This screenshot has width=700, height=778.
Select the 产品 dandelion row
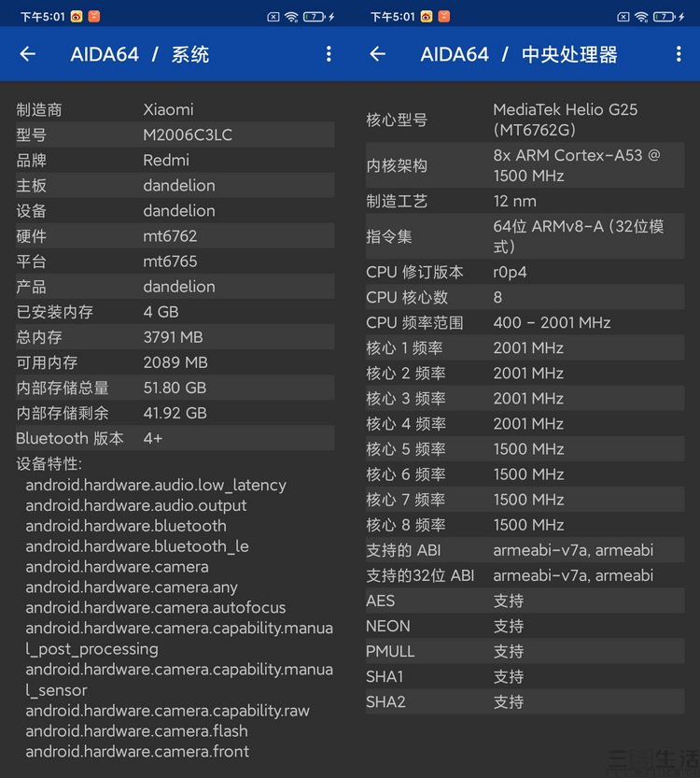pos(175,287)
